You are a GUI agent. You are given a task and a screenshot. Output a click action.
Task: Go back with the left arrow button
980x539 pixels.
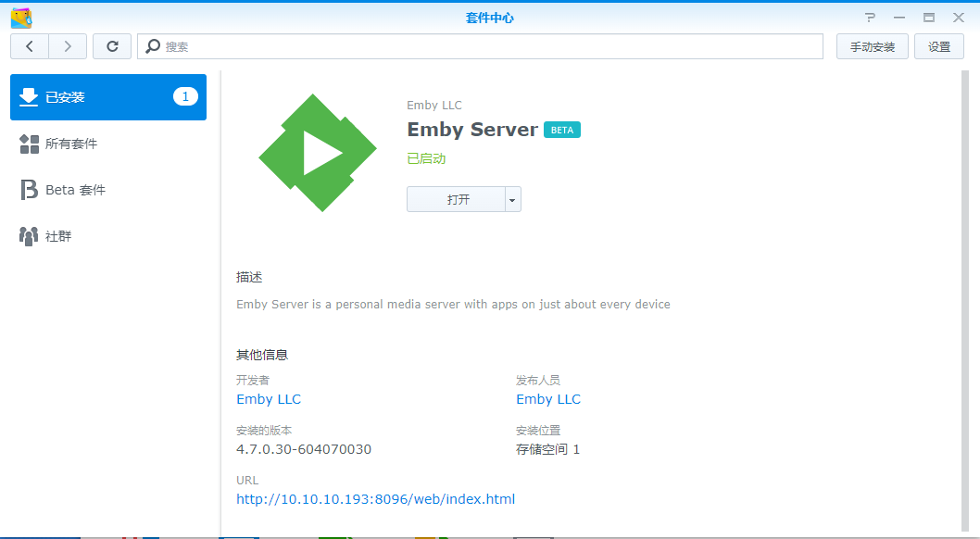tap(30, 46)
